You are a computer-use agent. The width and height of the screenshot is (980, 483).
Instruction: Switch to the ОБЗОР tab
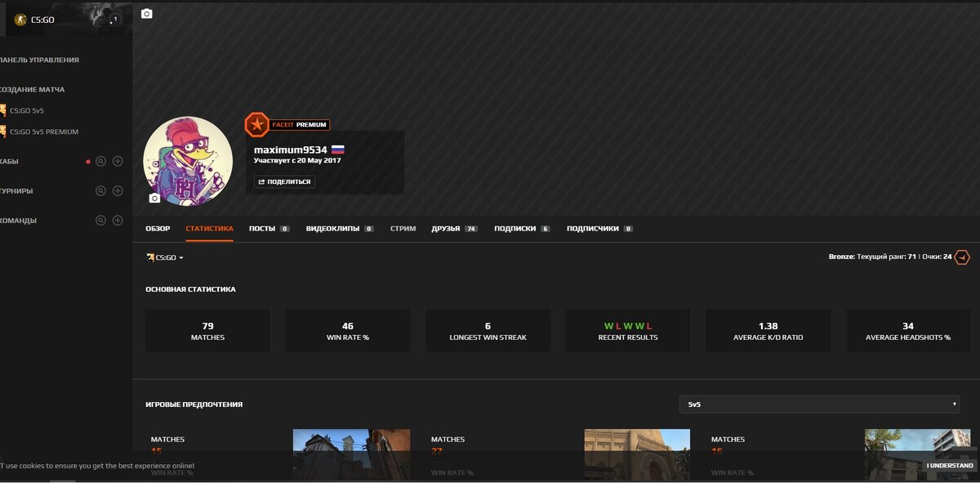(x=158, y=228)
